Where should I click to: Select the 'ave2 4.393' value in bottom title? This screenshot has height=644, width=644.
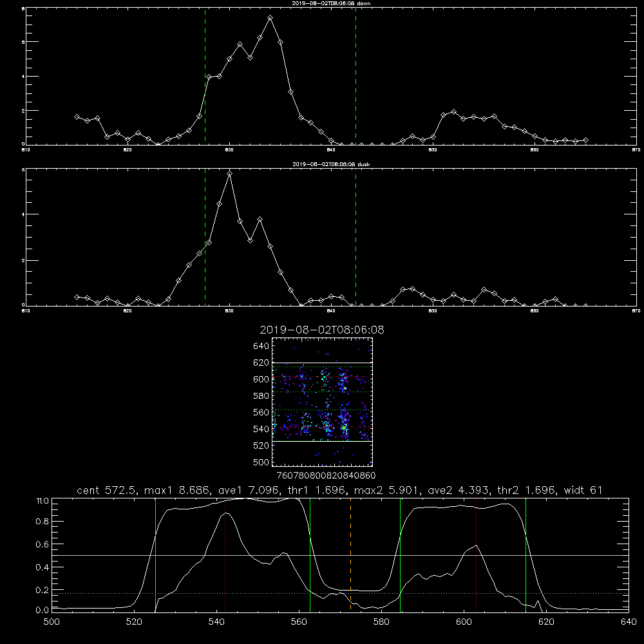[459, 490]
